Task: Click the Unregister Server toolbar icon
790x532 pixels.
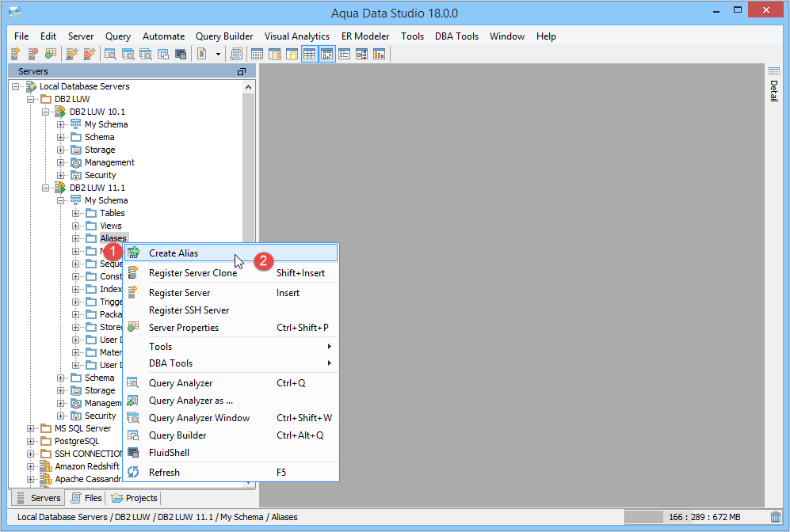Action: point(33,54)
